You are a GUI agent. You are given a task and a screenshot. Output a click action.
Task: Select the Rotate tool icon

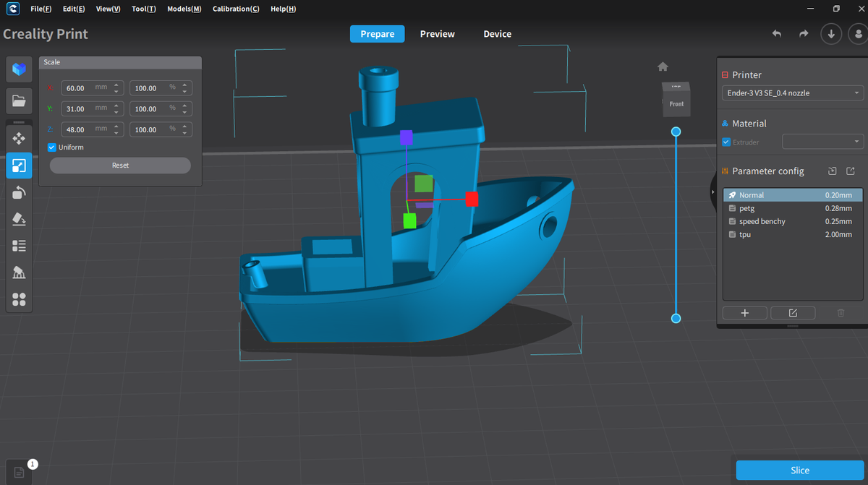coord(19,192)
